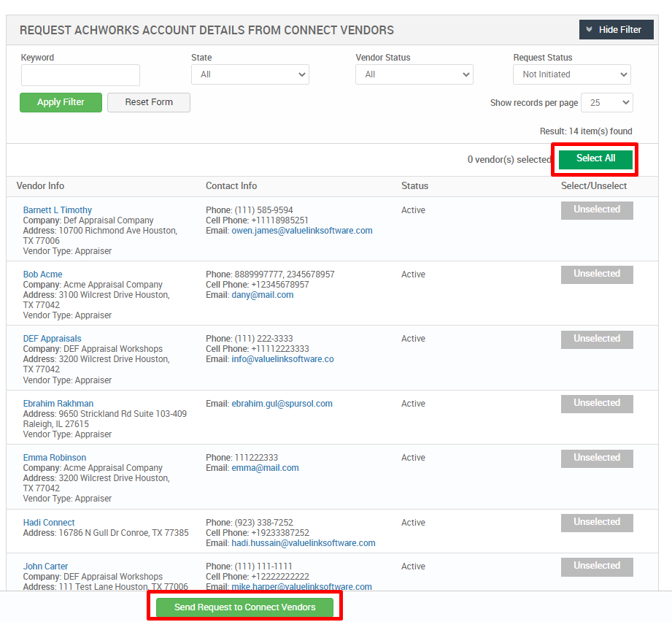The width and height of the screenshot is (672, 622).
Task: Open vendor profile for John Carter
Action: [45, 566]
